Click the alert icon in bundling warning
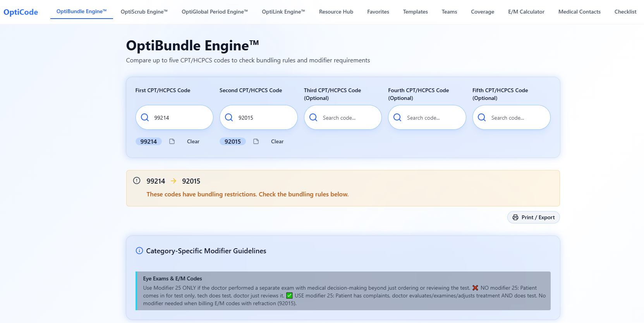 pos(137,180)
